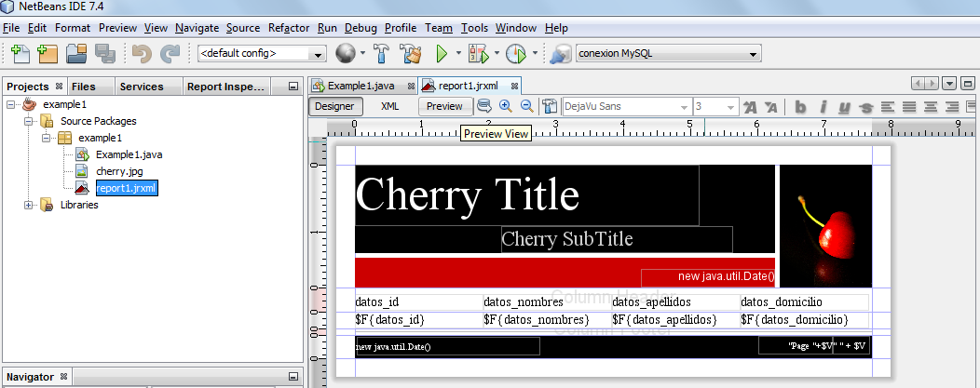
Task: Switch to the Preview view
Action: 444,106
